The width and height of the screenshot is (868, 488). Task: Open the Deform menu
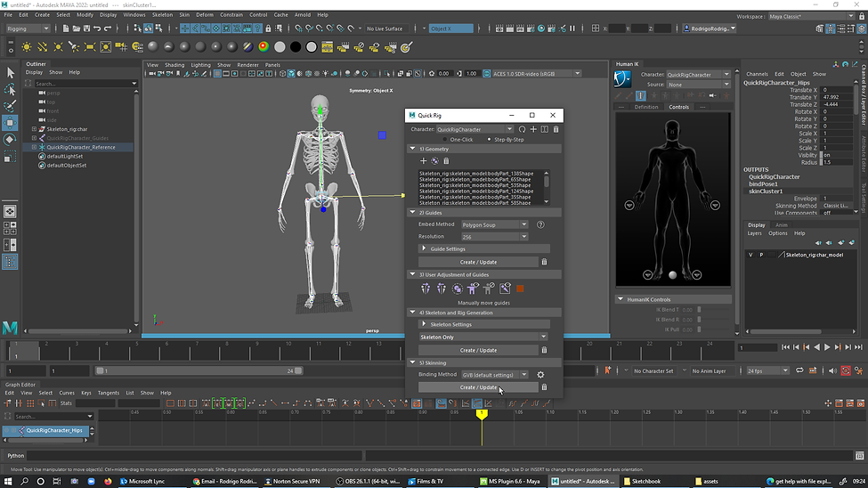click(204, 15)
